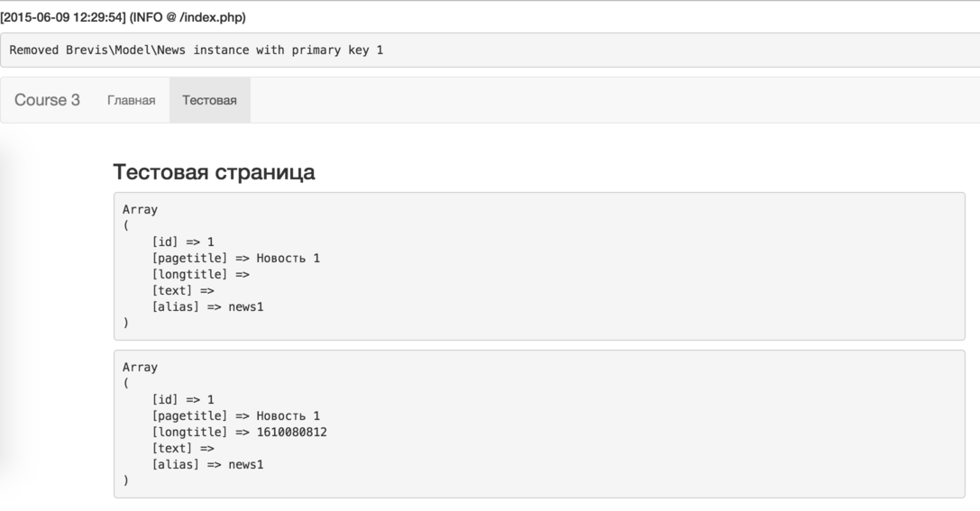Select the Тестовая nav tab

click(x=209, y=100)
